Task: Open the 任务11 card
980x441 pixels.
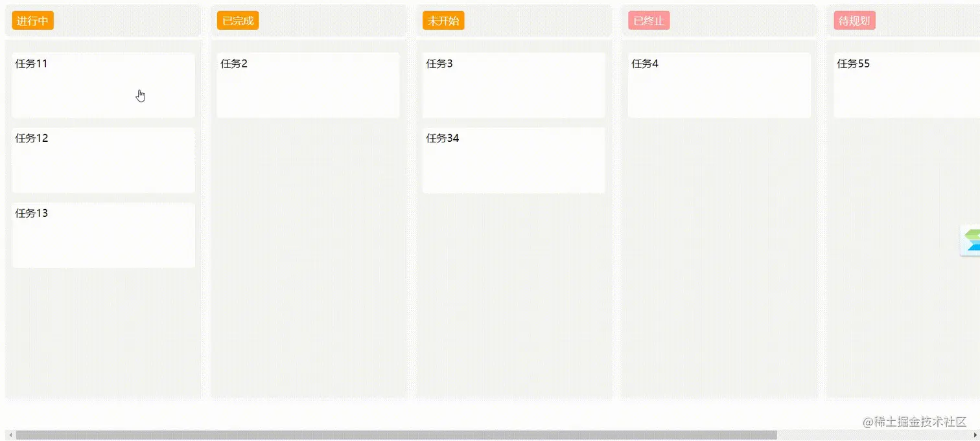Action: tap(103, 85)
